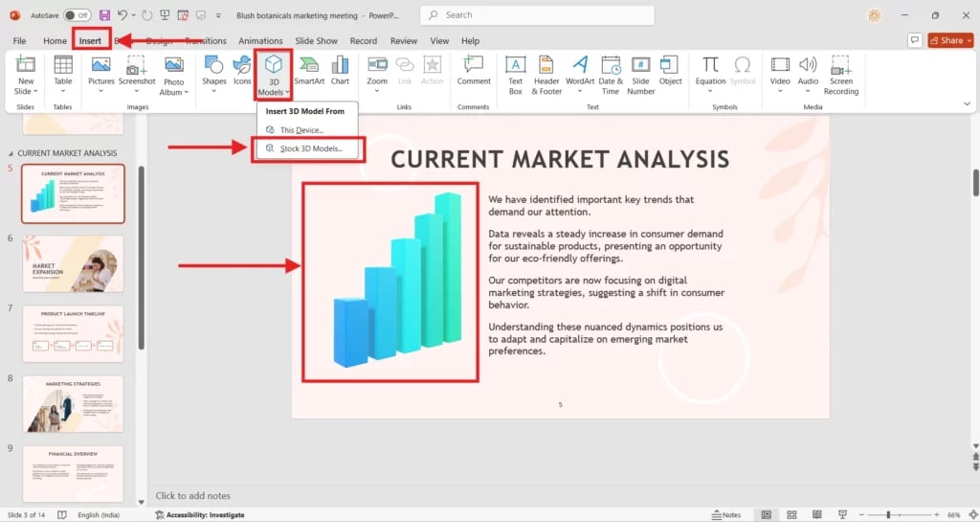The image size is (980, 522).
Task: Click the Equation icon
Action: pyautogui.click(x=710, y=70)
